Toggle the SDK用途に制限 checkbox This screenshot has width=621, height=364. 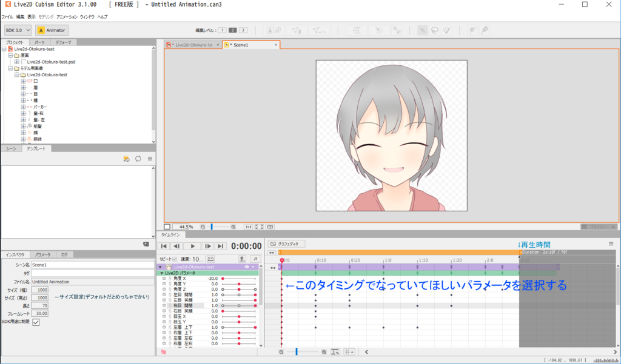(36, 322)
